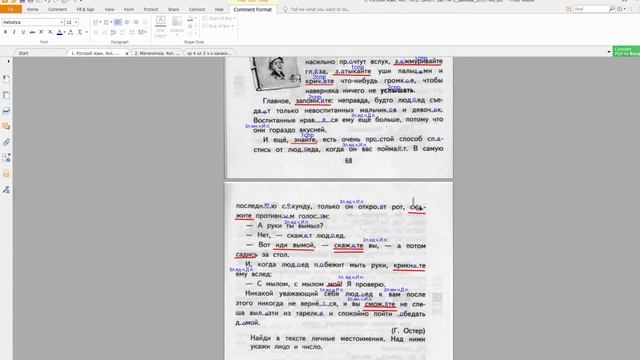Open the Security lock panel icon
The width and height of the screenshot is (640, 360).
6,174
